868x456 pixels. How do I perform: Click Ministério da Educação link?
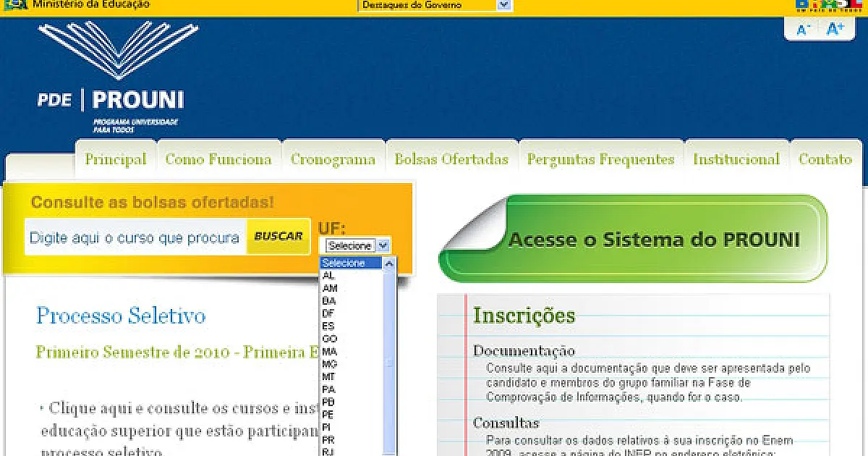click(91, 4)
